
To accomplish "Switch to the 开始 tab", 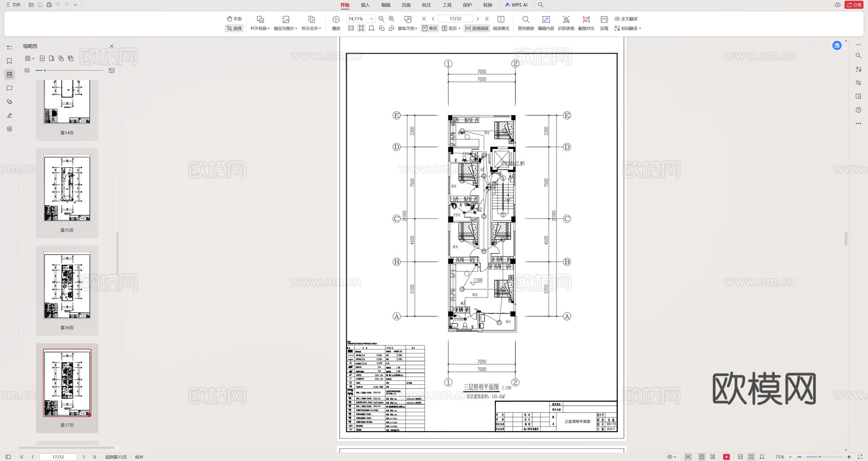I will [x=345, y=5].
